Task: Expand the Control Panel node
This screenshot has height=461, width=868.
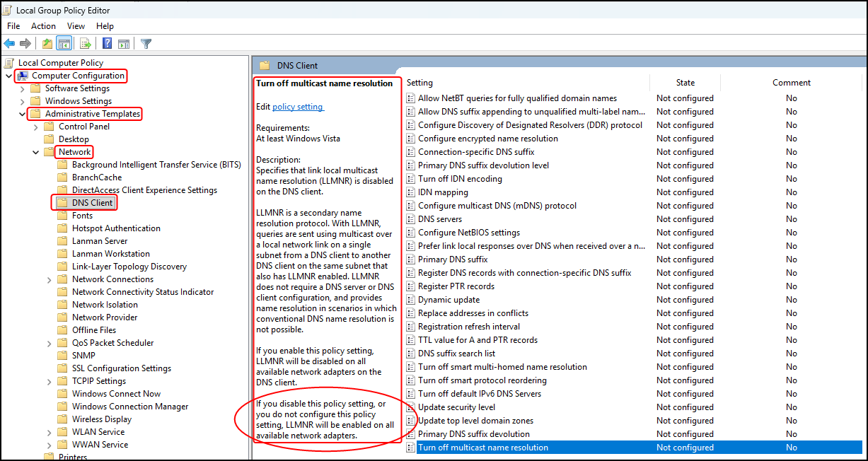Action: click(x=36, y=127)
